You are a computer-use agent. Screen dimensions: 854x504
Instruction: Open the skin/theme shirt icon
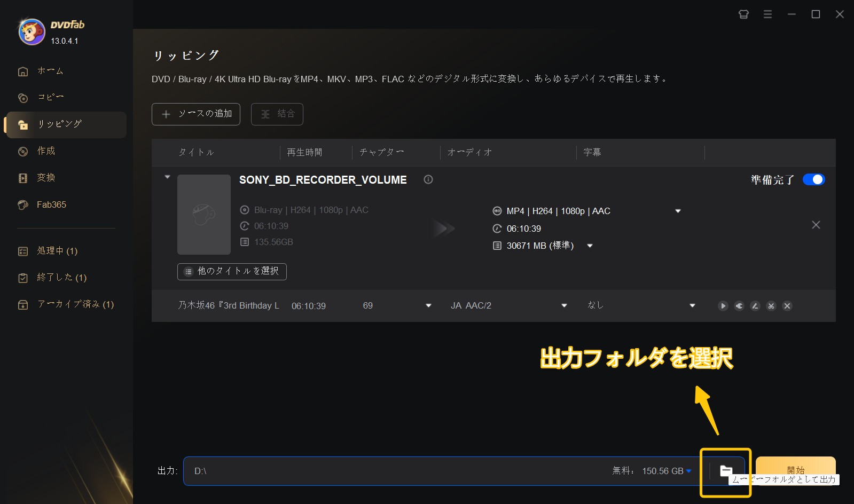743,14
